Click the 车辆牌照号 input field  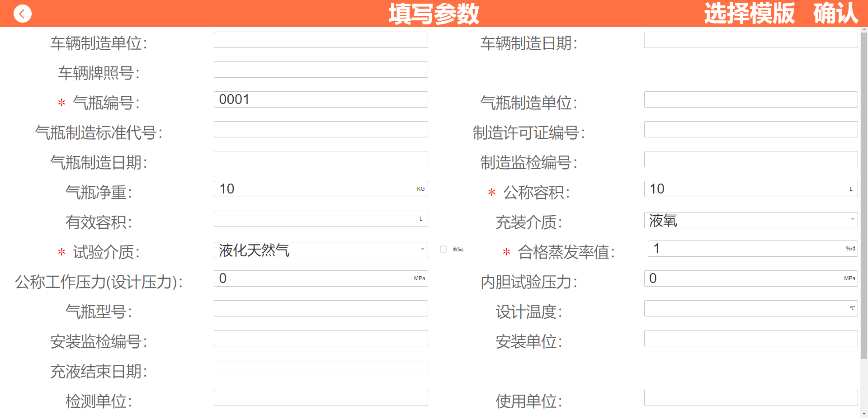[x=321, y=70]
